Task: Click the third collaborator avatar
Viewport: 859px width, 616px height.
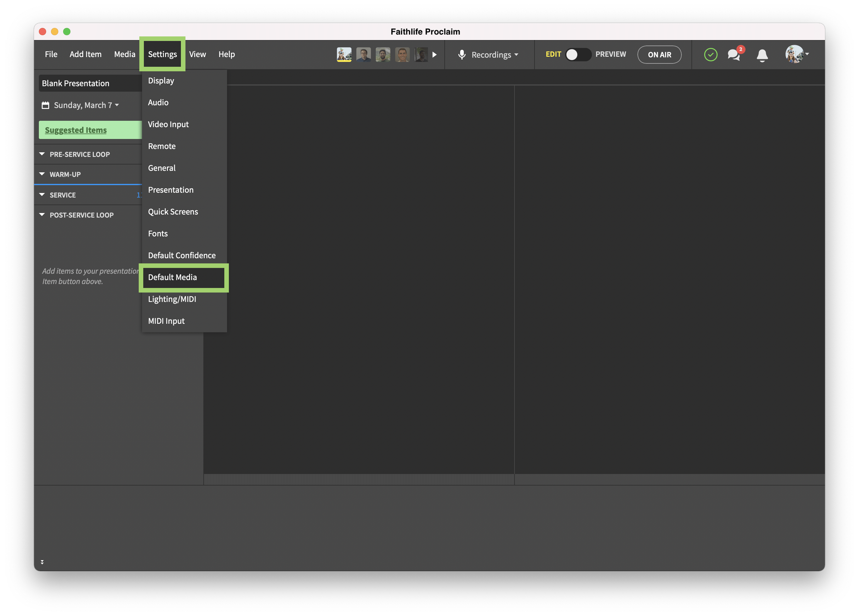Action: pyautogui.click(x=383, y=55)
